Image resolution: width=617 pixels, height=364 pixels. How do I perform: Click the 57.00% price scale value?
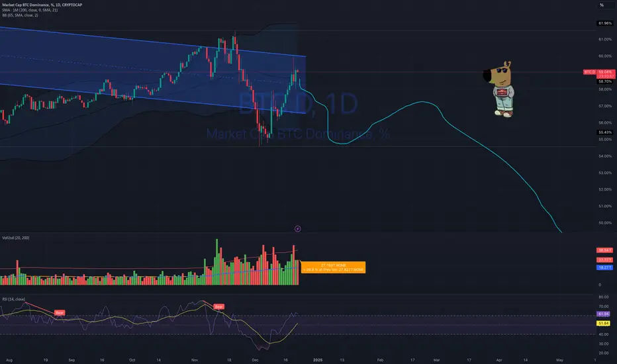click(605, 107)
